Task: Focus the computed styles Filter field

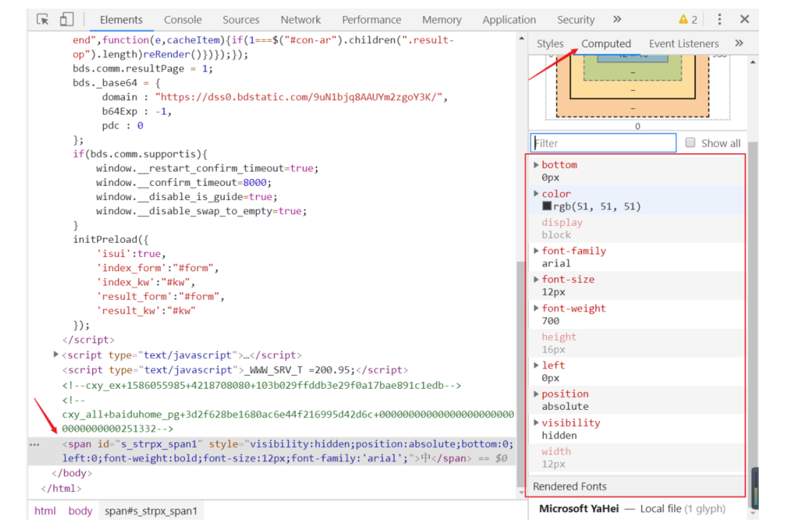Action: click(603, 143)
